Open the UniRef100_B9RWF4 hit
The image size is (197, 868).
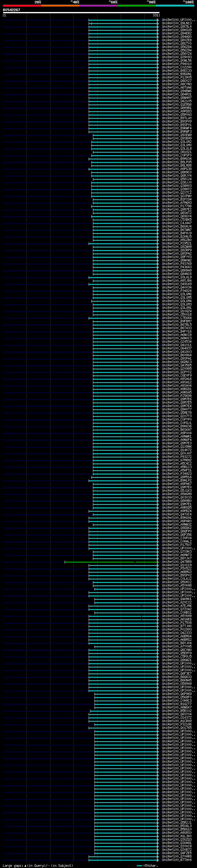point(177,128)
